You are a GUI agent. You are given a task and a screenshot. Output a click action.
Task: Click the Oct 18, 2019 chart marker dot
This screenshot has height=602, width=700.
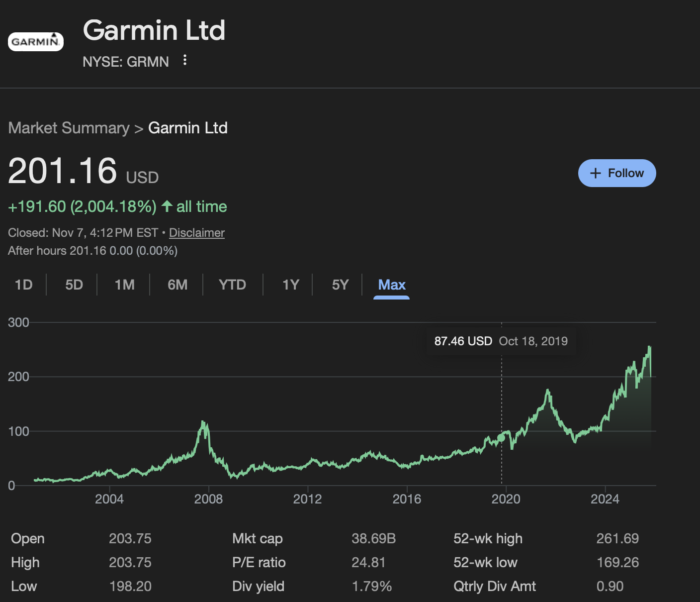coord(501,438)
